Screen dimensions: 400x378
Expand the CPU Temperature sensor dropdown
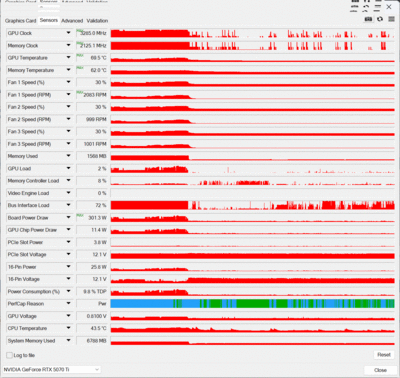click(68, 328)
